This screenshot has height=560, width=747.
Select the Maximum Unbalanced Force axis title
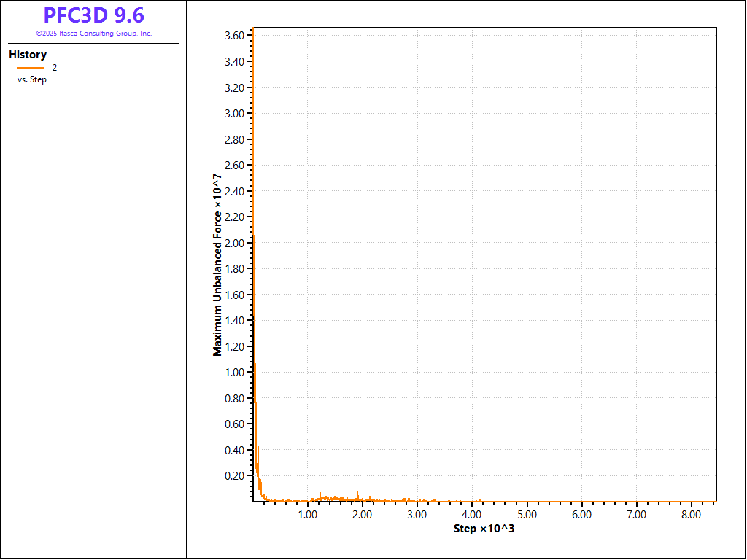[x=217, y=264]
